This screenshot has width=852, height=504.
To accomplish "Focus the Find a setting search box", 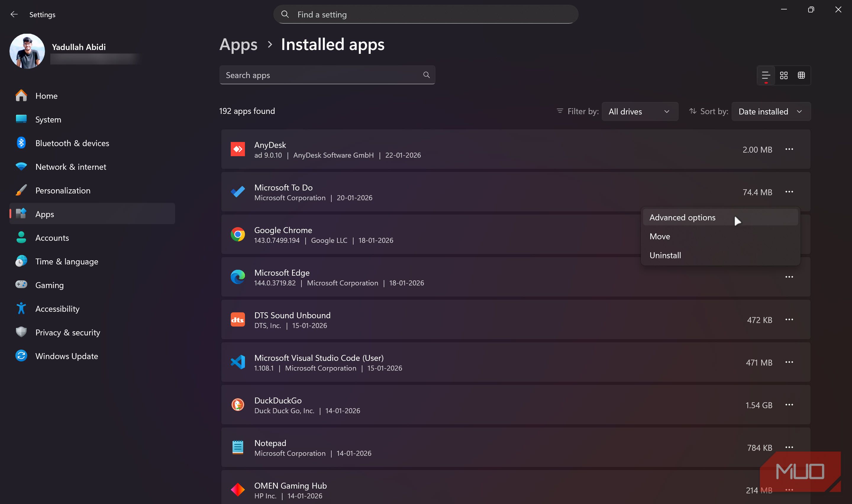I will [426, 14].
